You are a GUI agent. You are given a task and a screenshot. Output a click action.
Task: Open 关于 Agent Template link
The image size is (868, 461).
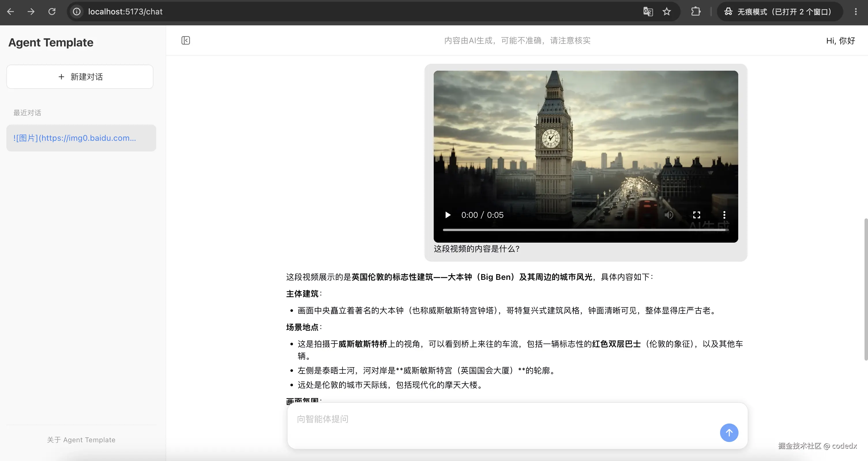point(81,440)
